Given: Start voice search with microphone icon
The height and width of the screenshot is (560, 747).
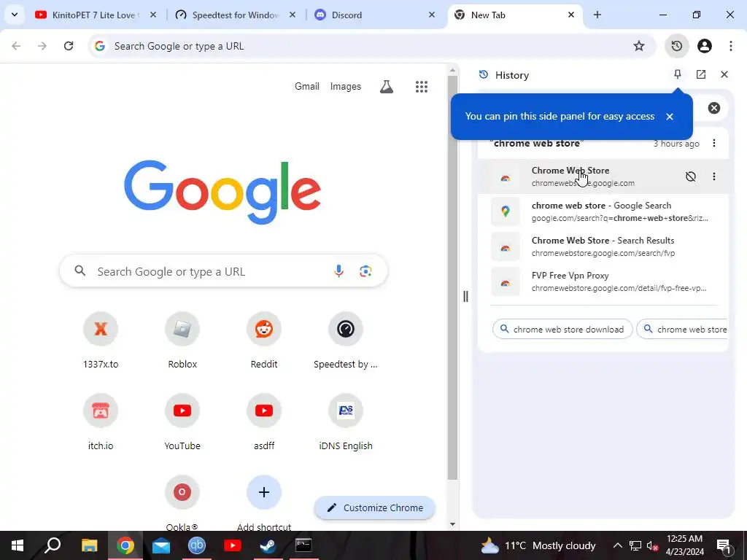Looking at the screenshot, I should [x=338, y=271].
